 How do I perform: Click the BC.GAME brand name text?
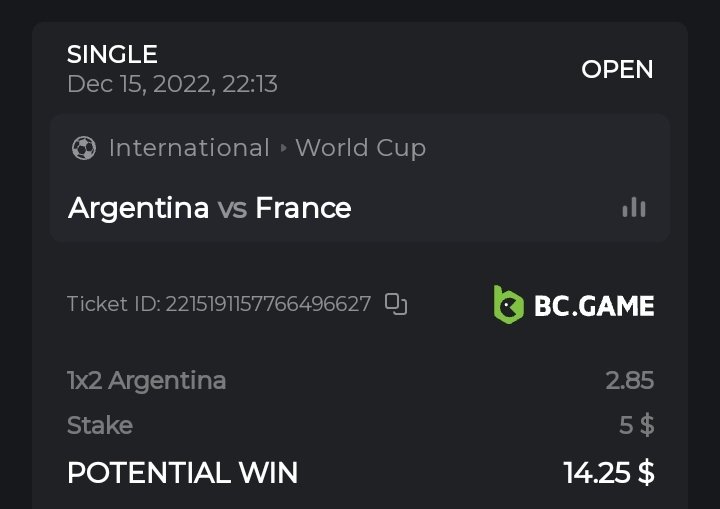(x=594, y=305)
